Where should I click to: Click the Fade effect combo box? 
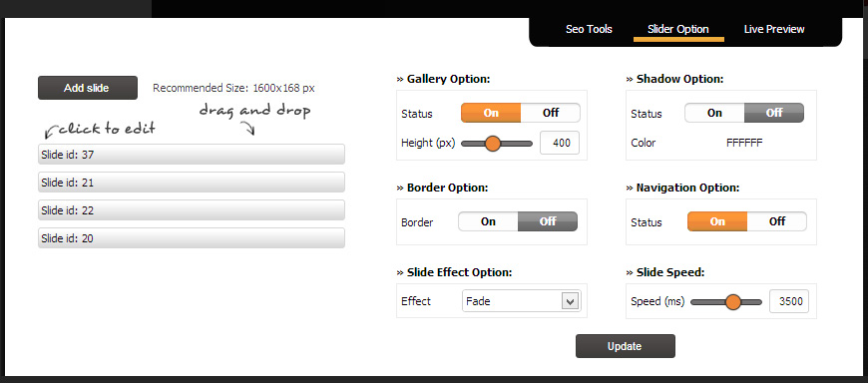[522, 301]
